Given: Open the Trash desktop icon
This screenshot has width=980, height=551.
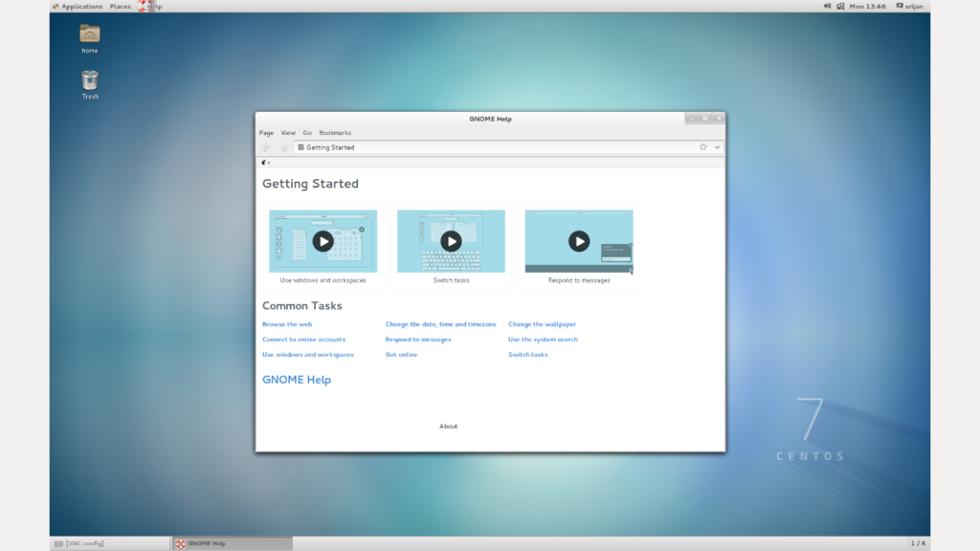Looking at the screenshot, I should coord(90,82).
